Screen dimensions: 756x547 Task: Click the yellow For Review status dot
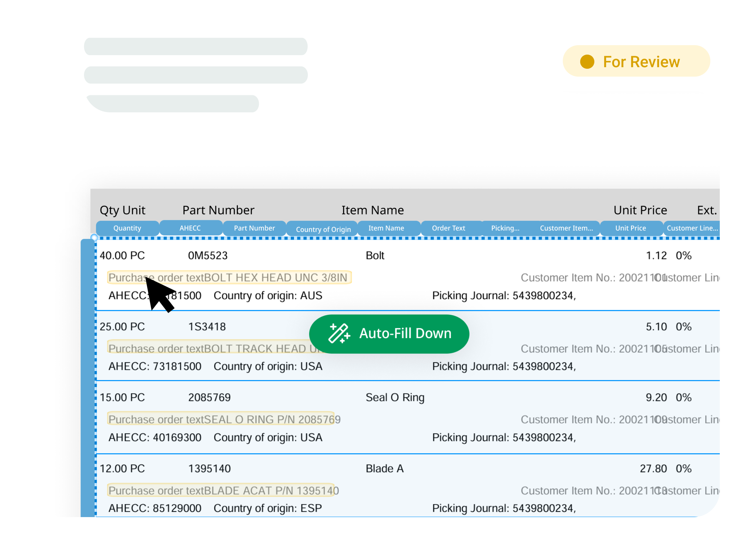point(587,62)
